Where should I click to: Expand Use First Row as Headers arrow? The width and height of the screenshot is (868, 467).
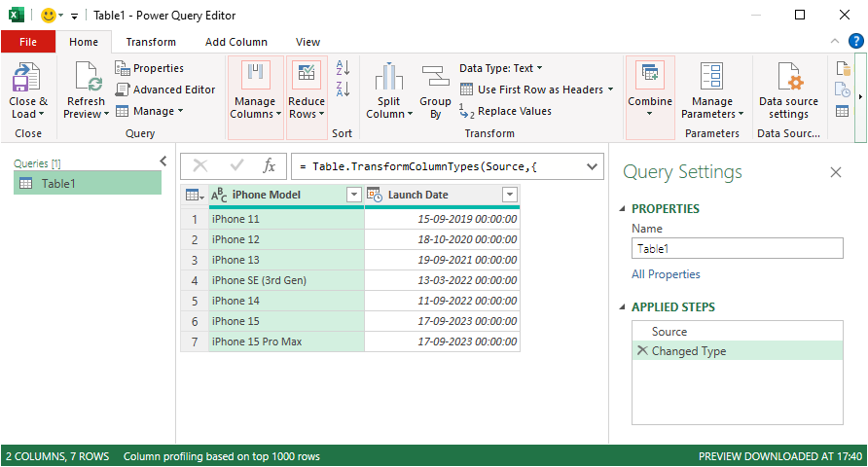click(610, 90)
